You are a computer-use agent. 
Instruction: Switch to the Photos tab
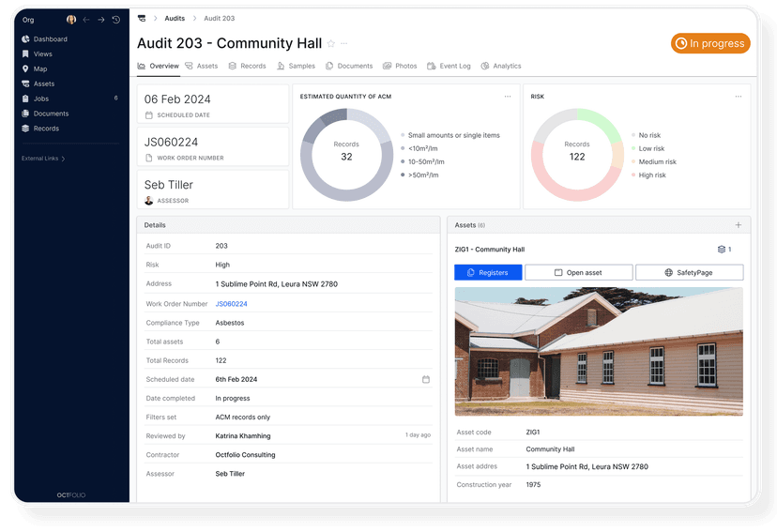click(400, 66)
